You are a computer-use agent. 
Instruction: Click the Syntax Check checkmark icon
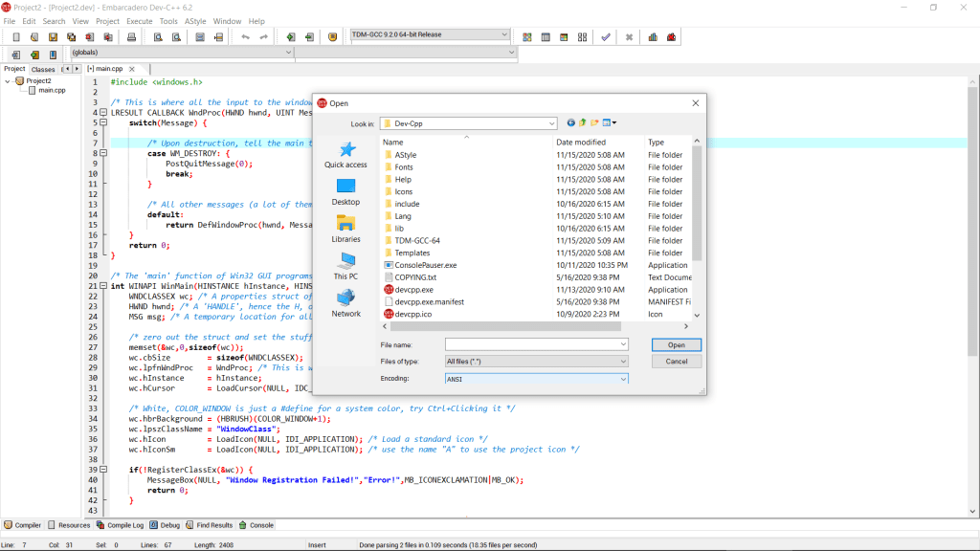(606, 37)
